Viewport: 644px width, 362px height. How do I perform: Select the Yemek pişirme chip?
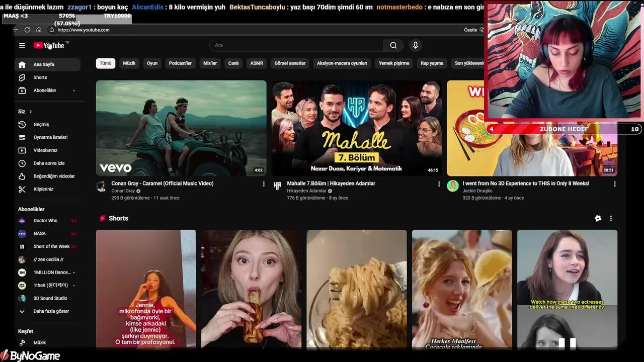[394, 63]
